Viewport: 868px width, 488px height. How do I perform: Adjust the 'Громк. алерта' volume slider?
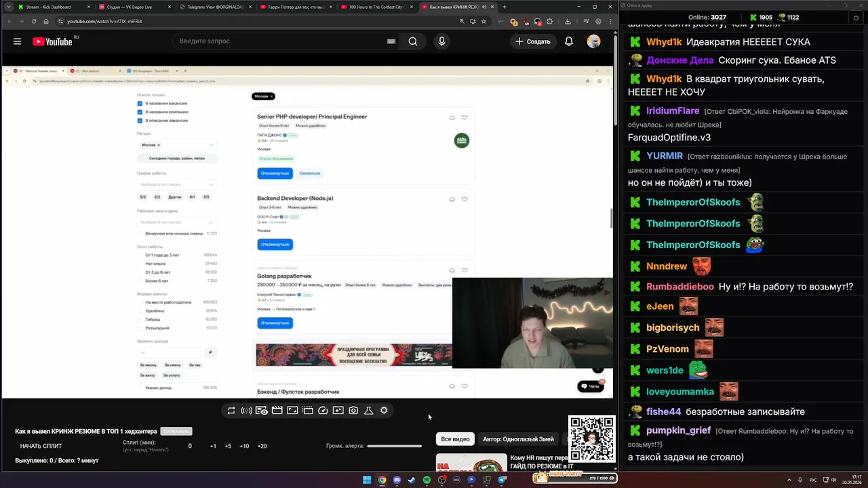(x=394, y=446)
